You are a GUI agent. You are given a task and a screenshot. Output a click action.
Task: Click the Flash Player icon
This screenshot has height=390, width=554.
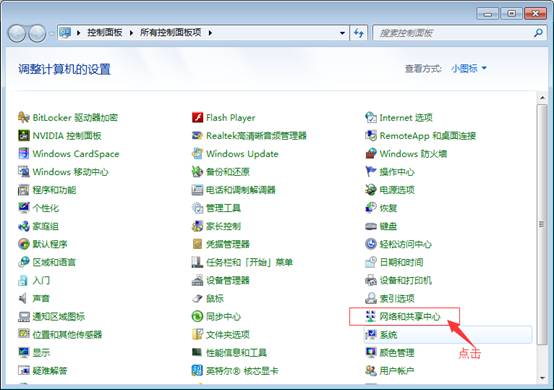197,117
